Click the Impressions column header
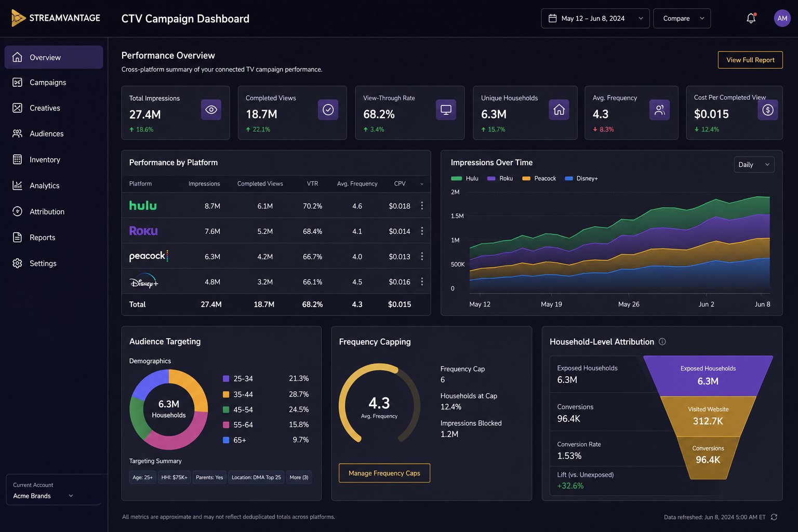 [x=204, y=184]
